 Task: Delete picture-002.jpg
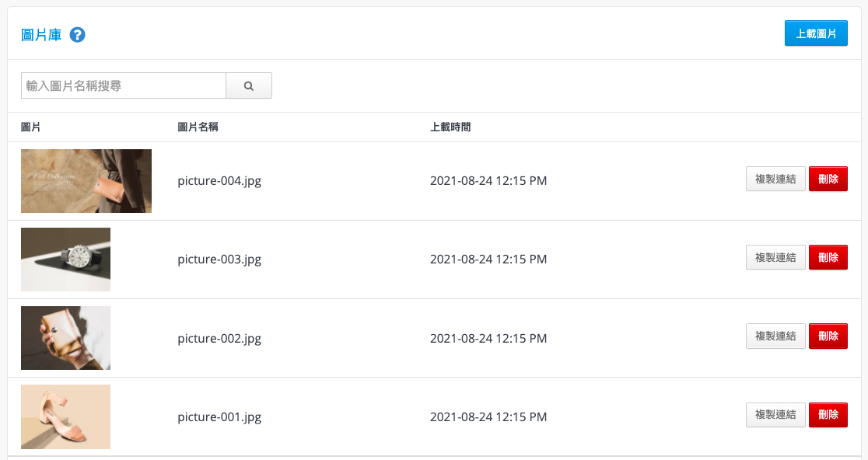coord(828,336)
